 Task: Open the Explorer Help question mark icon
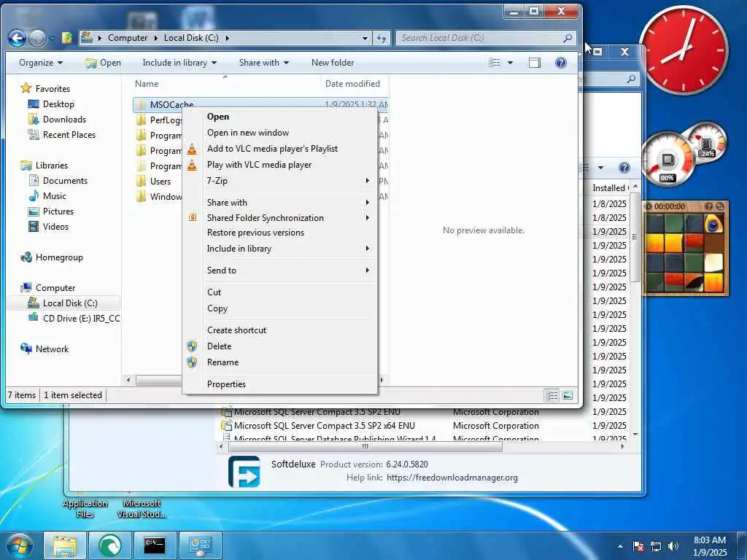[x=561, y=63]
